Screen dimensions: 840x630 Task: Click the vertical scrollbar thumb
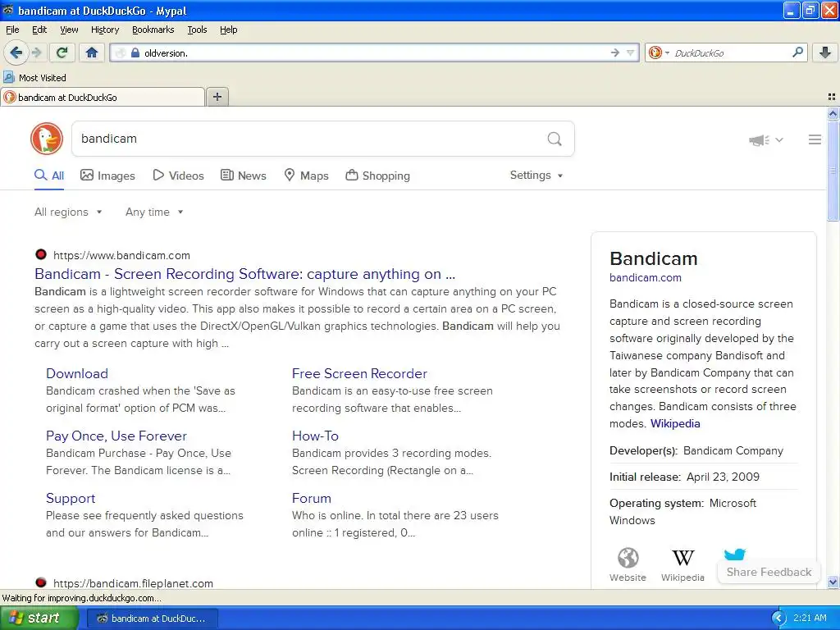click(x=833, y=171)
